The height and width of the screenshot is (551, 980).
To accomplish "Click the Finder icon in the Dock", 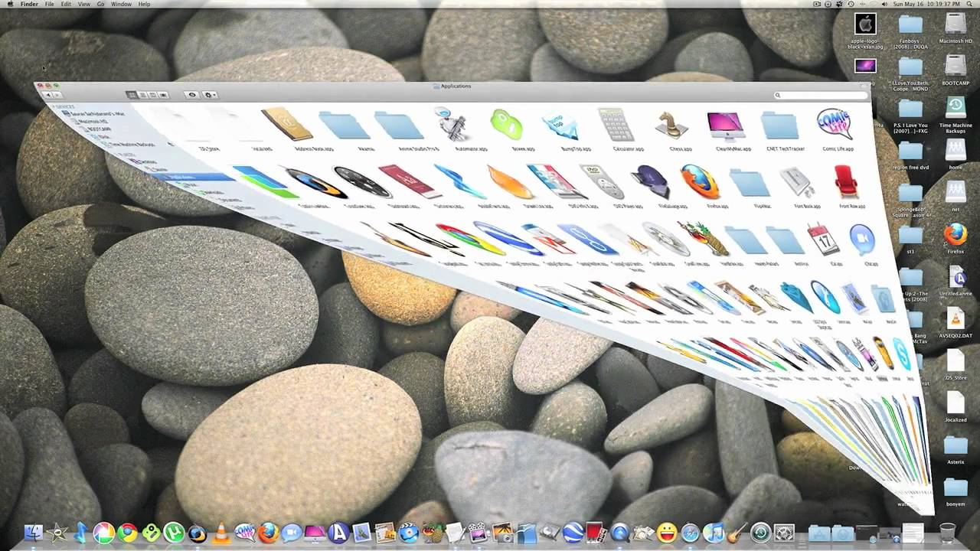I will (x=34, y=533).
